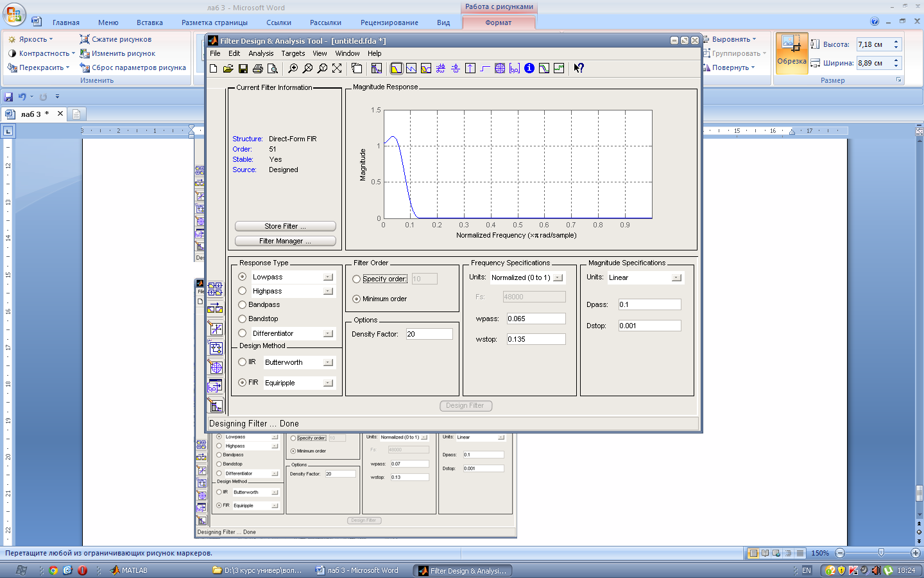Show the Step Response plot
Screen dimensions: 924x578
(x=485, y=68)
